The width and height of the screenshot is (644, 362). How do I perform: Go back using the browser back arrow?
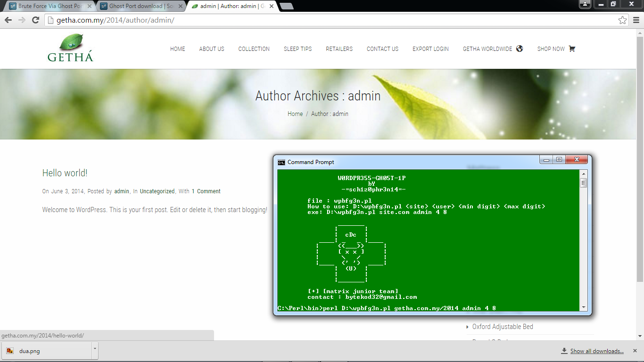[8, 20]
